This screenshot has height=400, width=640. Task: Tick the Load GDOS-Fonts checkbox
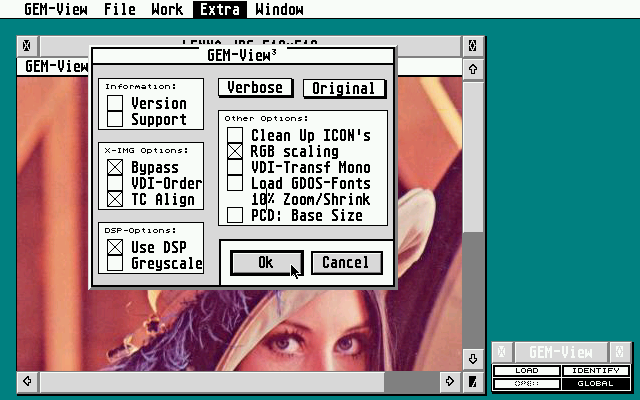coord(235,183)
